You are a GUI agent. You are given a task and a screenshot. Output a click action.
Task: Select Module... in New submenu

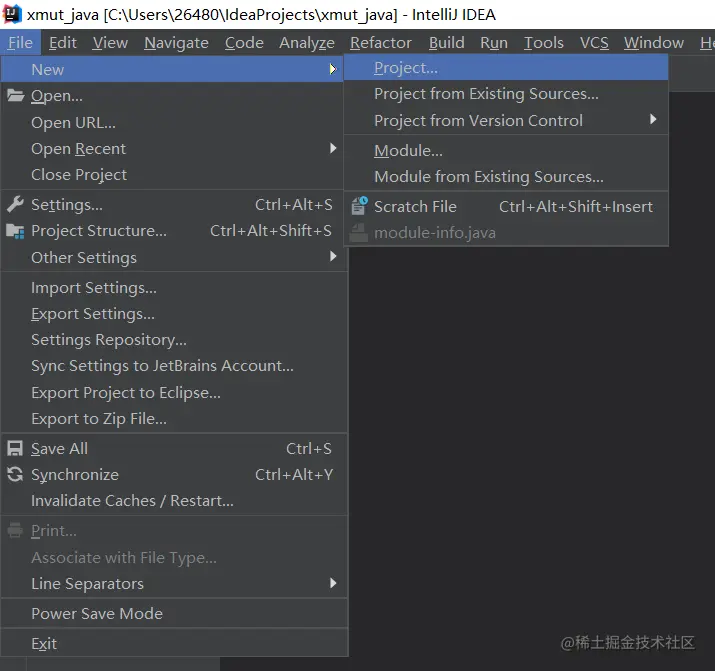(x=506, y=150)
